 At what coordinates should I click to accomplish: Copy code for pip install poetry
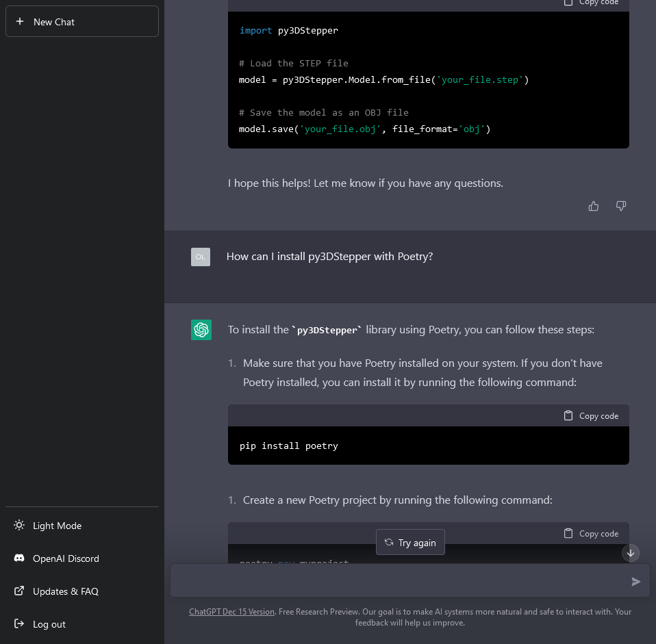coord(592,416)
